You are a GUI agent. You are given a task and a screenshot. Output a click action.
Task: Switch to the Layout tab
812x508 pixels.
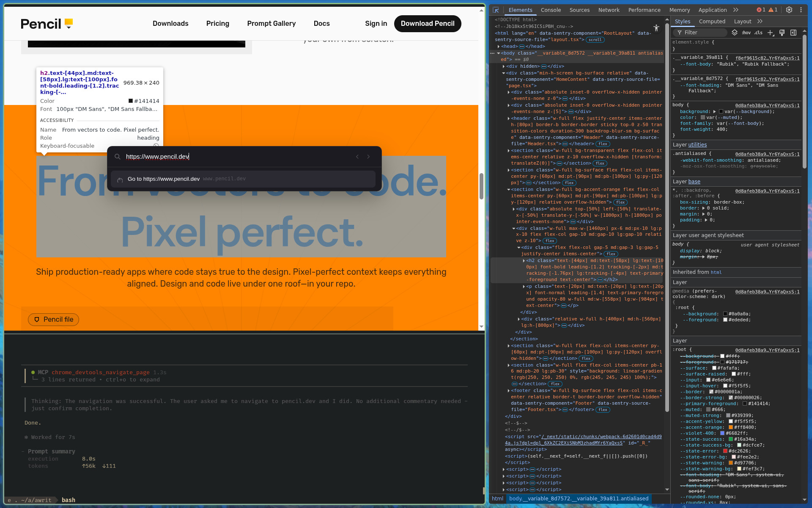[742, 21]
